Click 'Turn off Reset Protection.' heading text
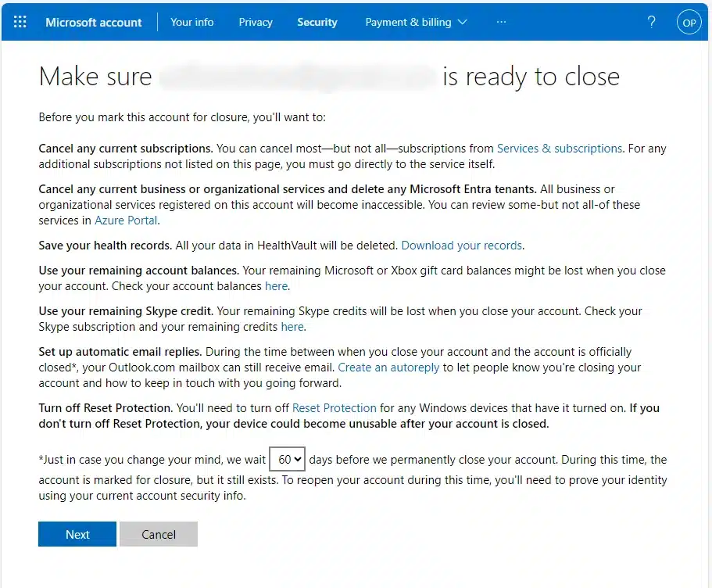 [106, 408]
